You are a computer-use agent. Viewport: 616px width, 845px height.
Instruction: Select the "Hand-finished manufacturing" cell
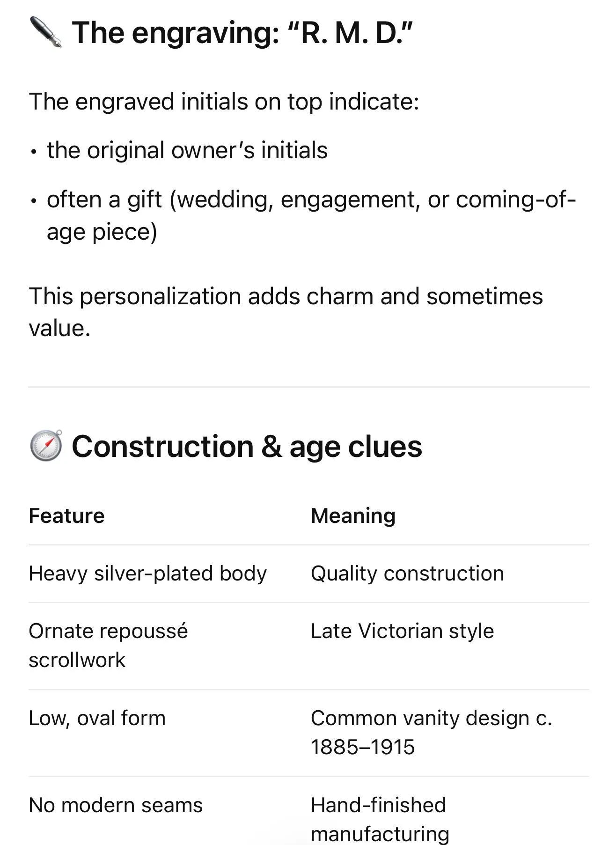click(380, 819)
